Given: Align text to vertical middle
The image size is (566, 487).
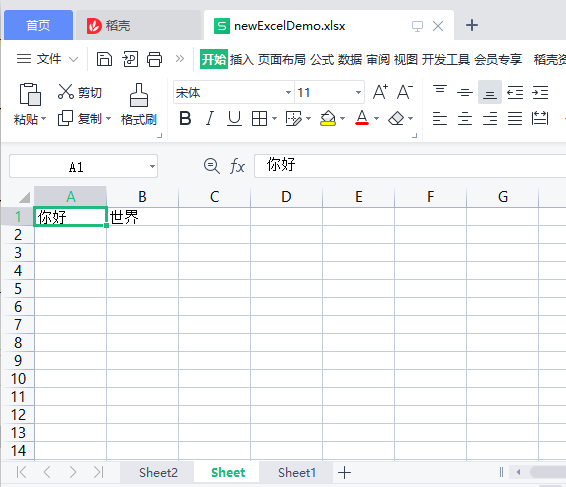Looking at the screenshot, I should tap(465, 93).
